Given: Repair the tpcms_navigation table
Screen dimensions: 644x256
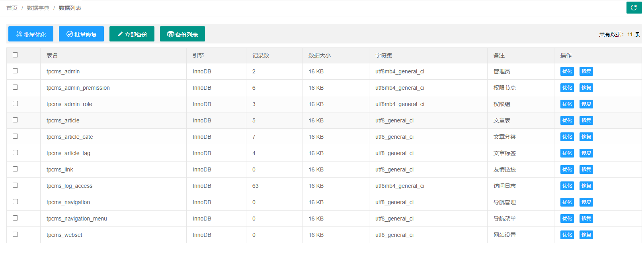Looking at the screenshot, I should 586,202.
